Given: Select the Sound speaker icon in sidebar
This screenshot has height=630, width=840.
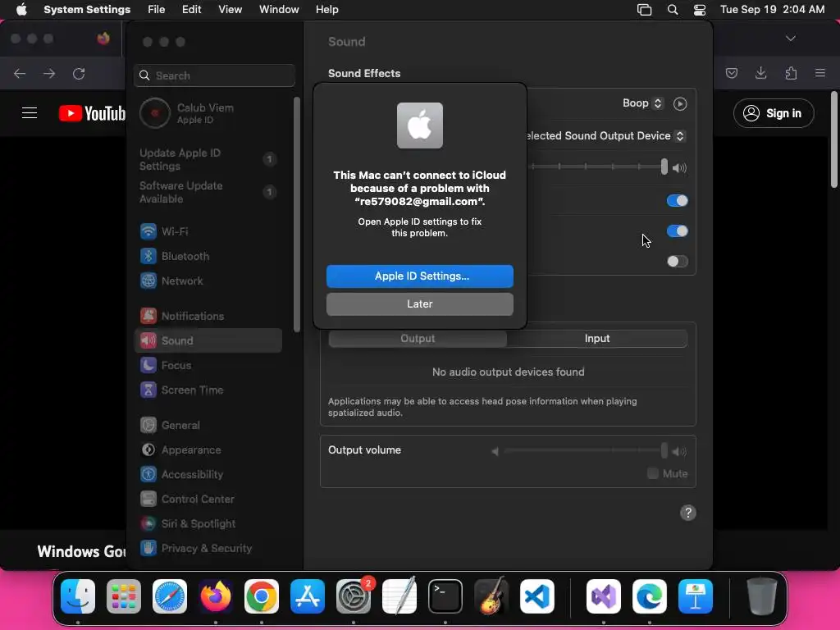Looking at the screenshot, I should click(148, 340).
